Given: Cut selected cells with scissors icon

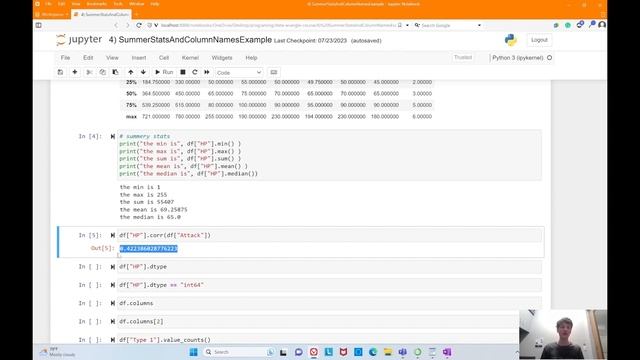Looking at the screenshot, I should (89, 72).
